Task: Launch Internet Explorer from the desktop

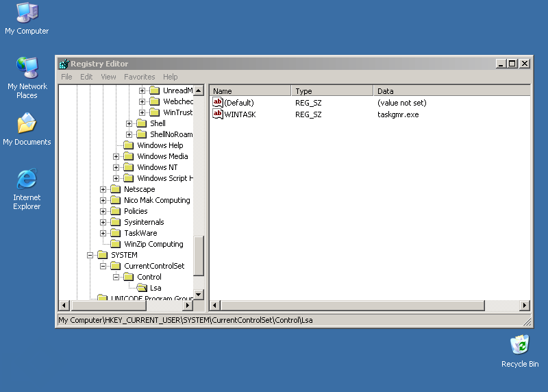Action: tap(27, 180)
